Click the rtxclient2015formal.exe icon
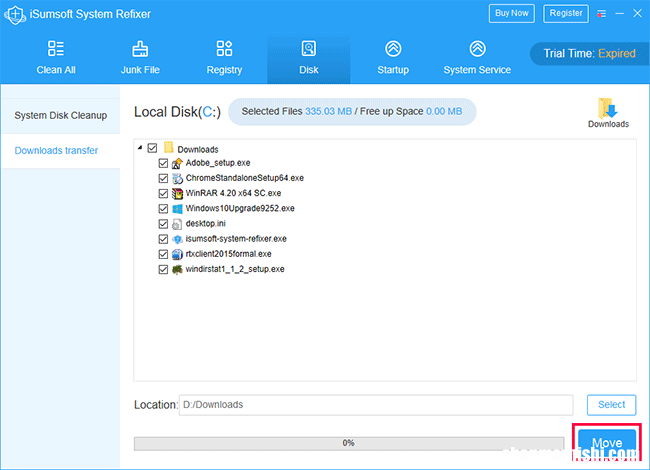Viewport: 650px width, 470px height. pyautogui.click(x=177, y=254)
